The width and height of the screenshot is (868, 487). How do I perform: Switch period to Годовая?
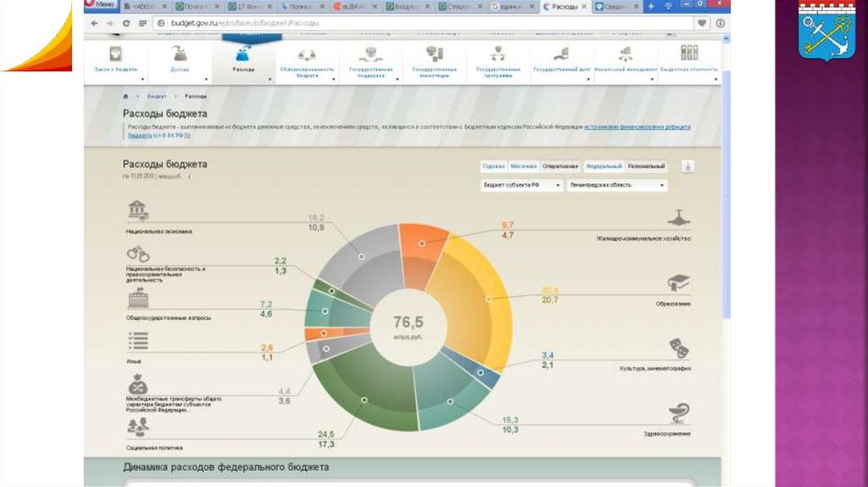coord(493,166)
